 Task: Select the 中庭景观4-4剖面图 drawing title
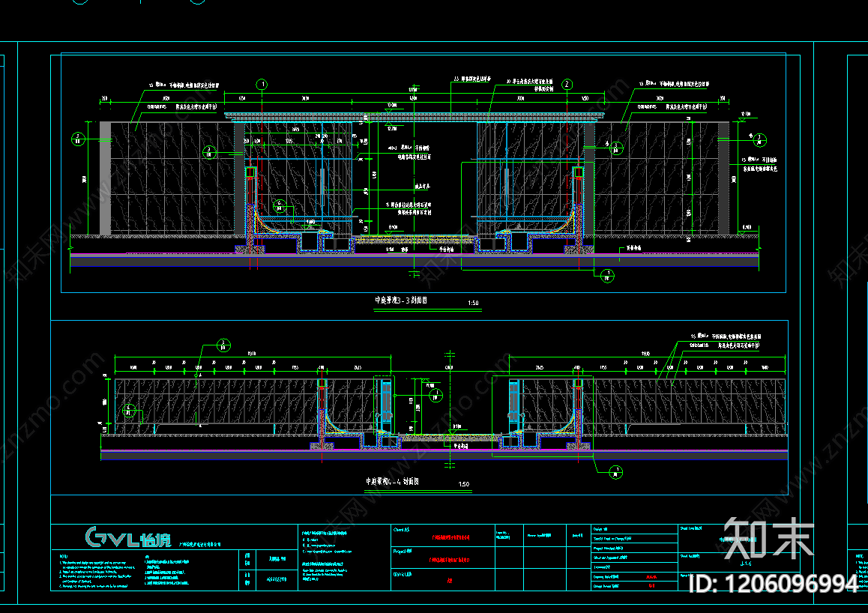pyautogui.click(x=392, y=481)
